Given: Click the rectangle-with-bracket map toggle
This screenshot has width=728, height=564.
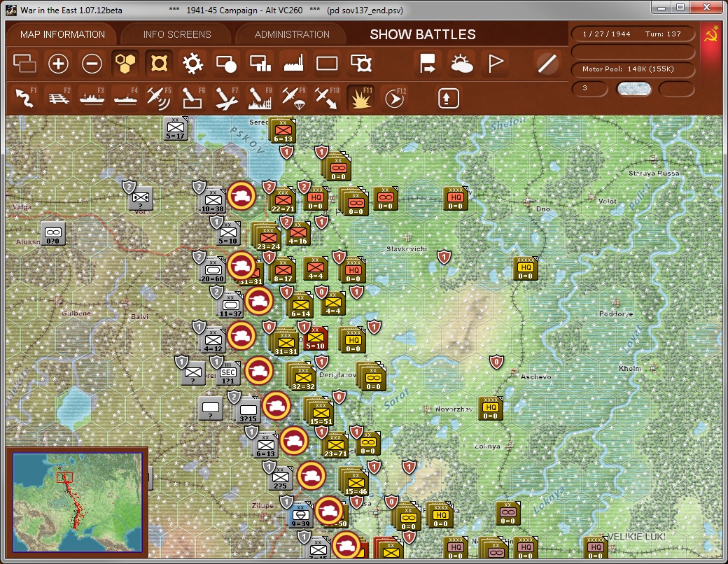Looking at the screenshot, I should coord(360,64).
